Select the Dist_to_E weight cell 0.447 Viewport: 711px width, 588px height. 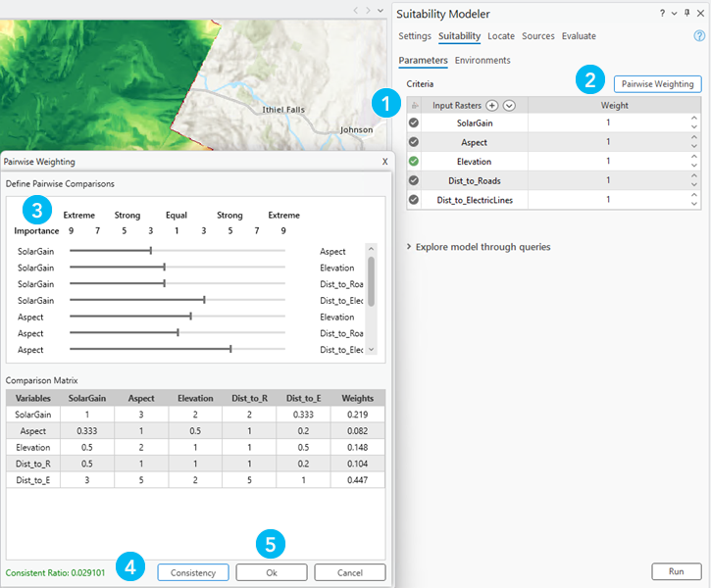click(357, 480)
